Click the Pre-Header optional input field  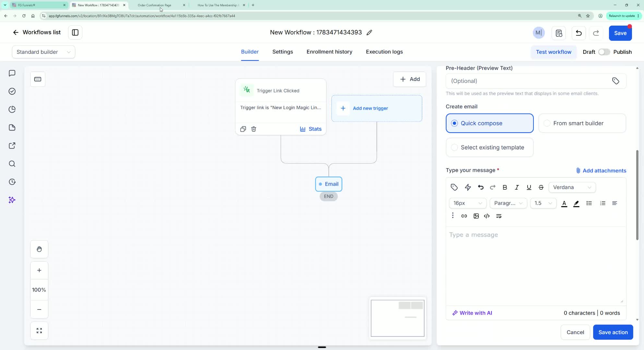(x=536, y=81)
